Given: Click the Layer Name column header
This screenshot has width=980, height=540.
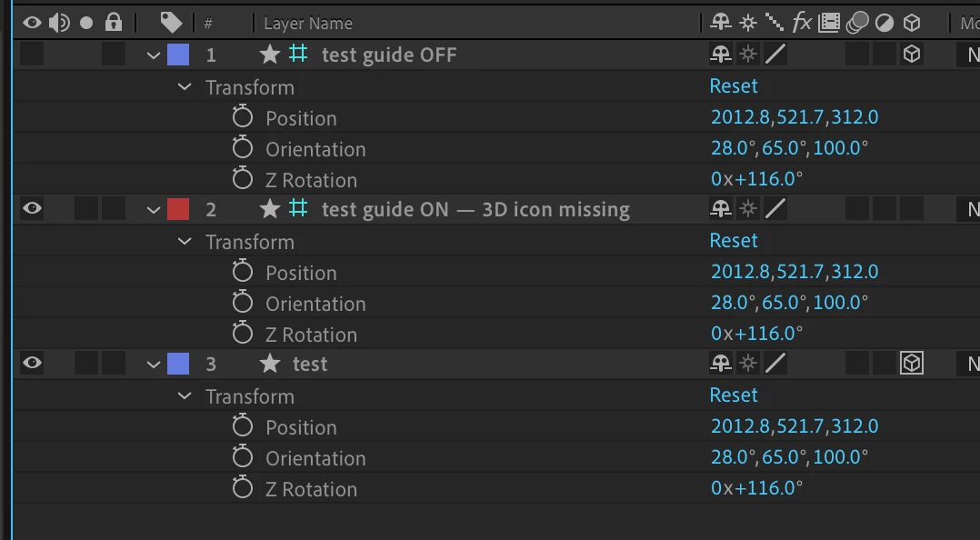Looking at the screenshot, I should click(307, 24).
